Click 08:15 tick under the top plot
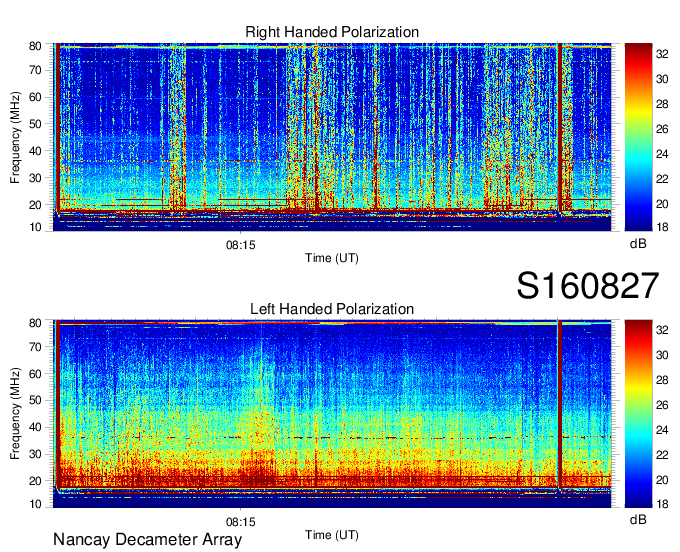680x552 pixels. coord(241,245)
